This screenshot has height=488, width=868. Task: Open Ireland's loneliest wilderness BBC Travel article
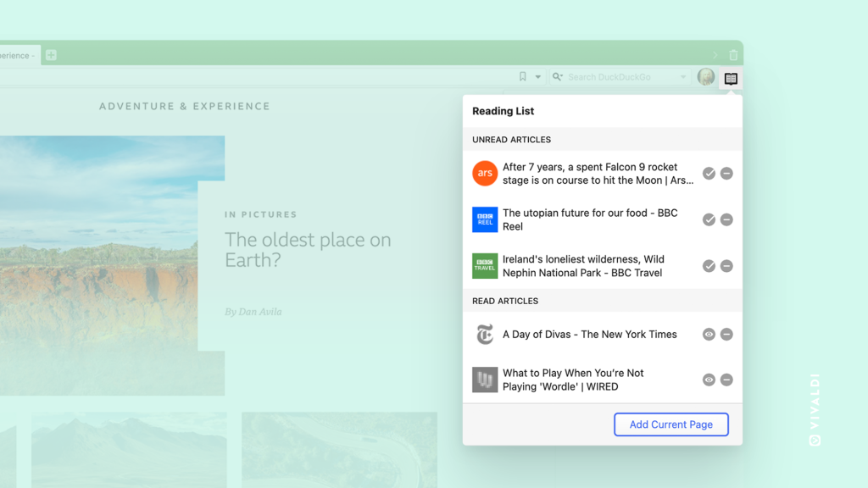point(583,266)
